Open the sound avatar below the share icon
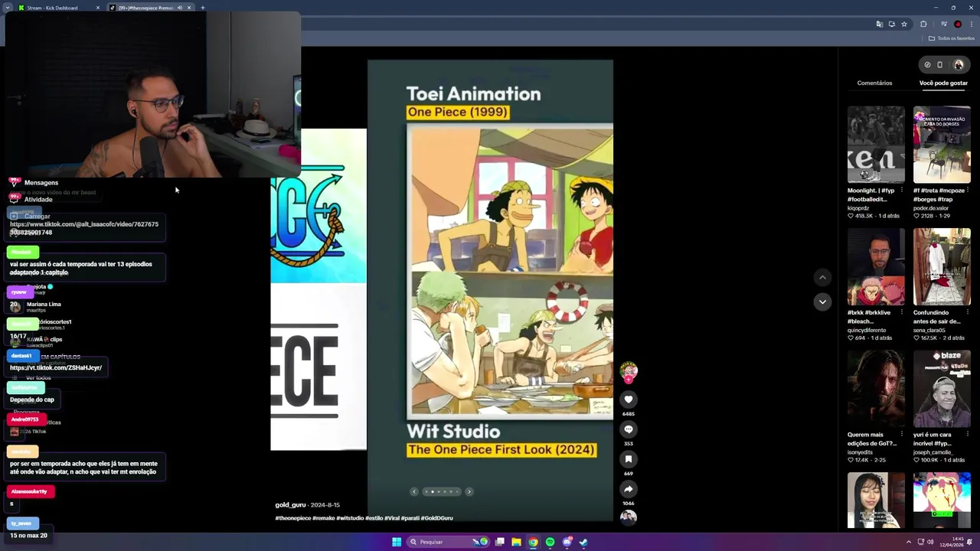The width and height of the screenshot is (980, 551). click(629, 517)
